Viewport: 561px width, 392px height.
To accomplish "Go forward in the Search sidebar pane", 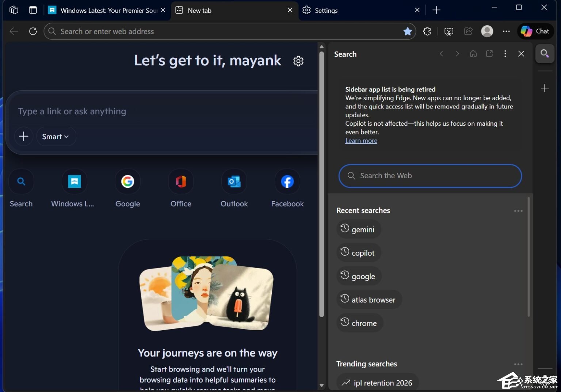I will 457,54.
